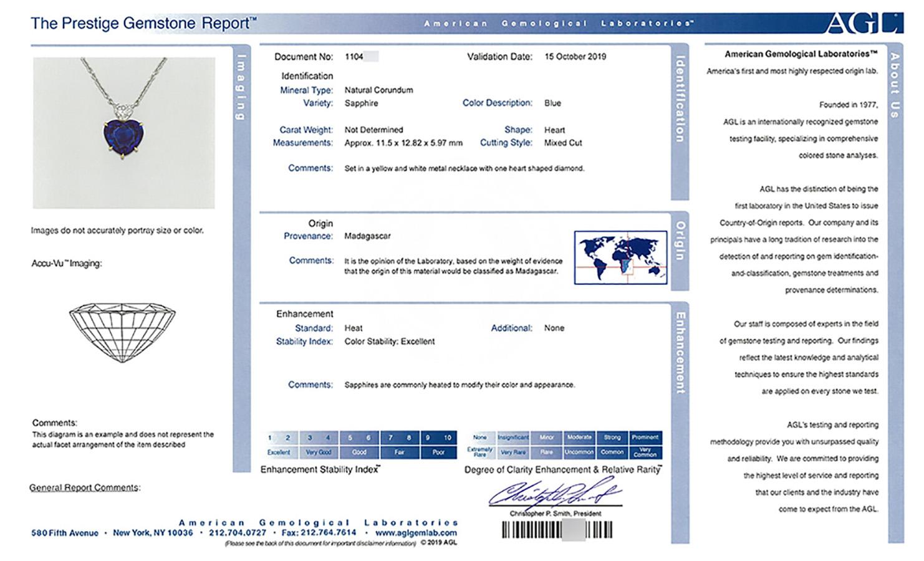
Task: Click the 'Founded in 1977,' line
Action: pos(849,105)
